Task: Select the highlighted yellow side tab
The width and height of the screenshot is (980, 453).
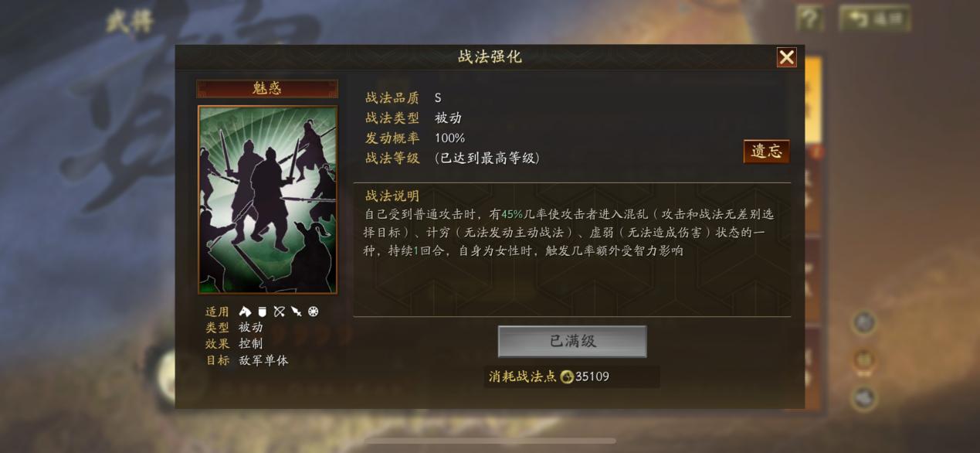Action: (812, 100)
